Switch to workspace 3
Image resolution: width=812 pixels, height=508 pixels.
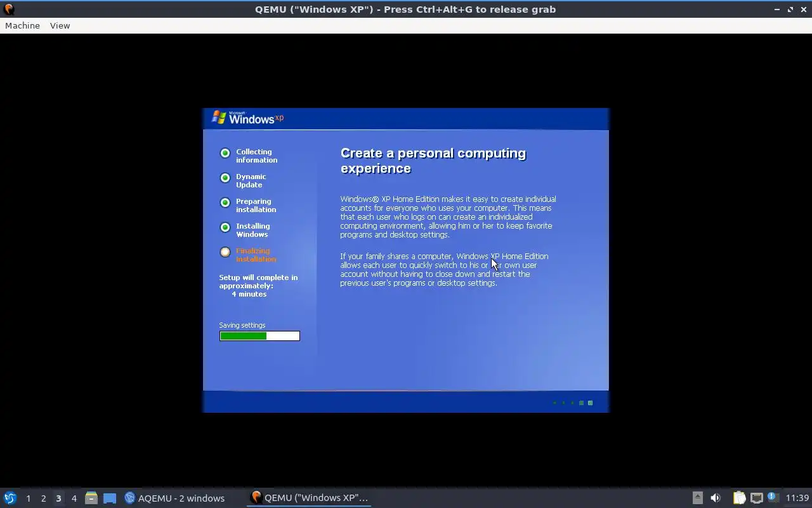pos(58,498)
